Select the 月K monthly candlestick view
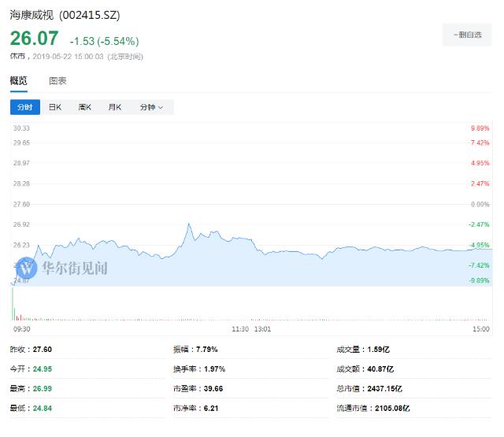 pos(115,107)
